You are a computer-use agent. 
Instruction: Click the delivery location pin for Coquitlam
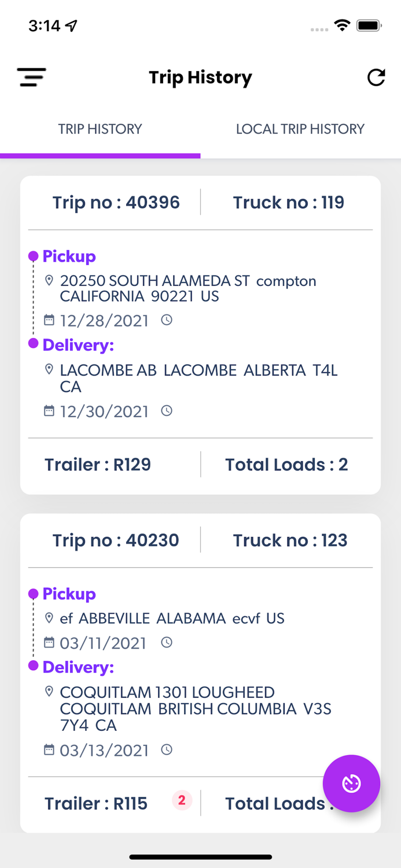point(50,691)
